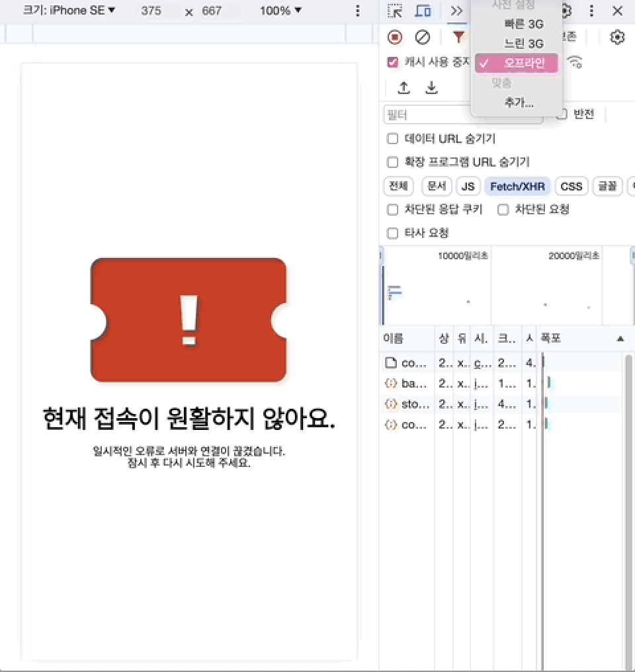Check the 타사 요청 checkbox
The width and height of the screenshot is (635, 672).
tap(392, 233)
